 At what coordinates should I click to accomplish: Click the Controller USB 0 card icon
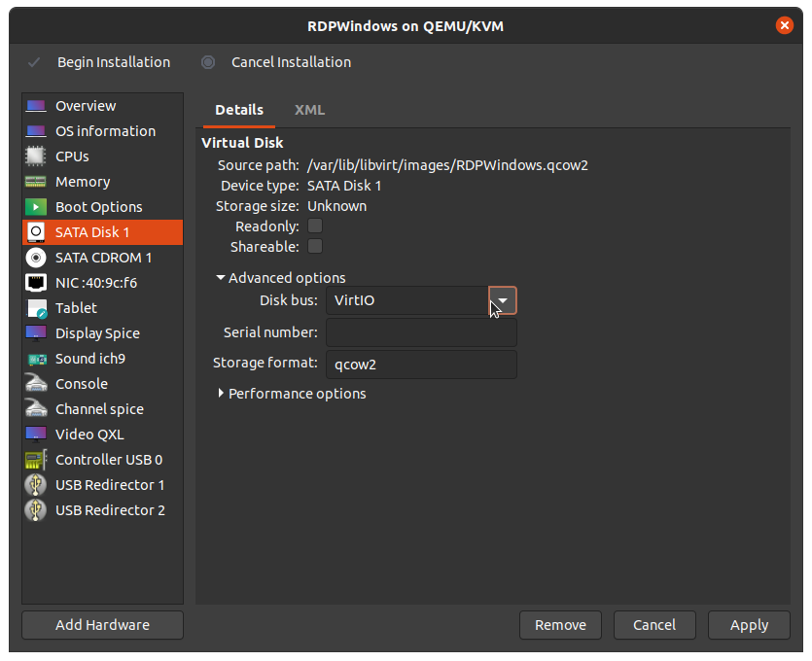(36, 460)
